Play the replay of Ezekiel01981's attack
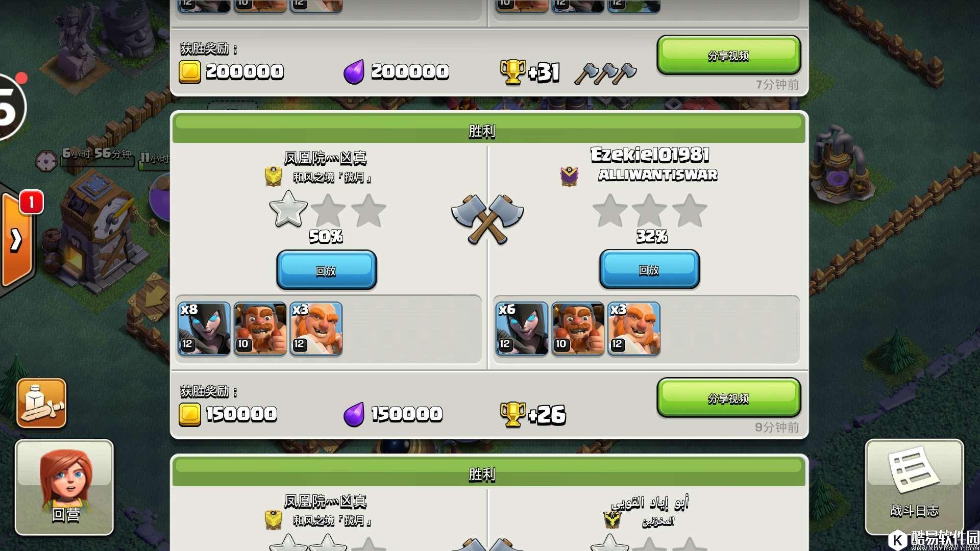Image resolution: width=980 pixels, height=551 pixels. pos(649,269)
